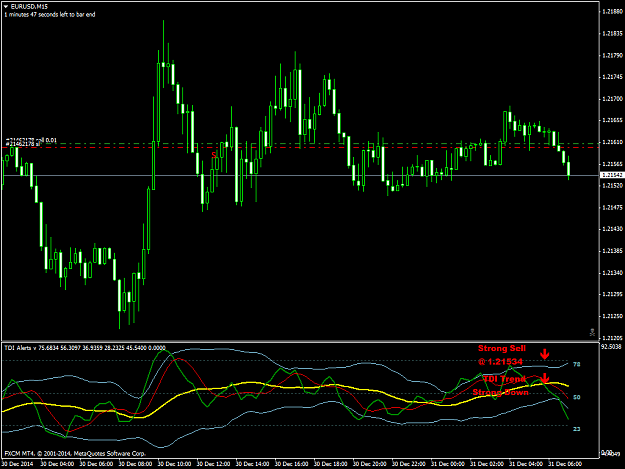Click the 1.21520 price scale label

(612, 186)
